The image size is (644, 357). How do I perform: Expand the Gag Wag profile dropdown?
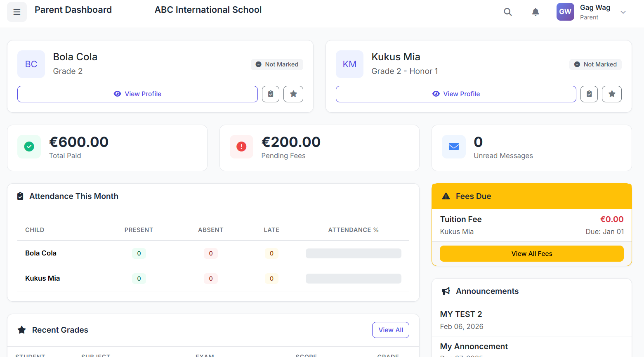click(623, 12)
